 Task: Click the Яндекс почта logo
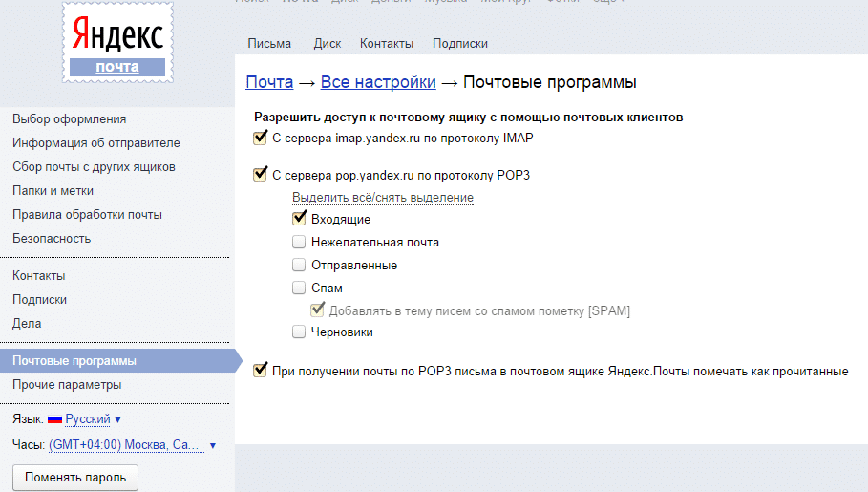coord(117,43)
